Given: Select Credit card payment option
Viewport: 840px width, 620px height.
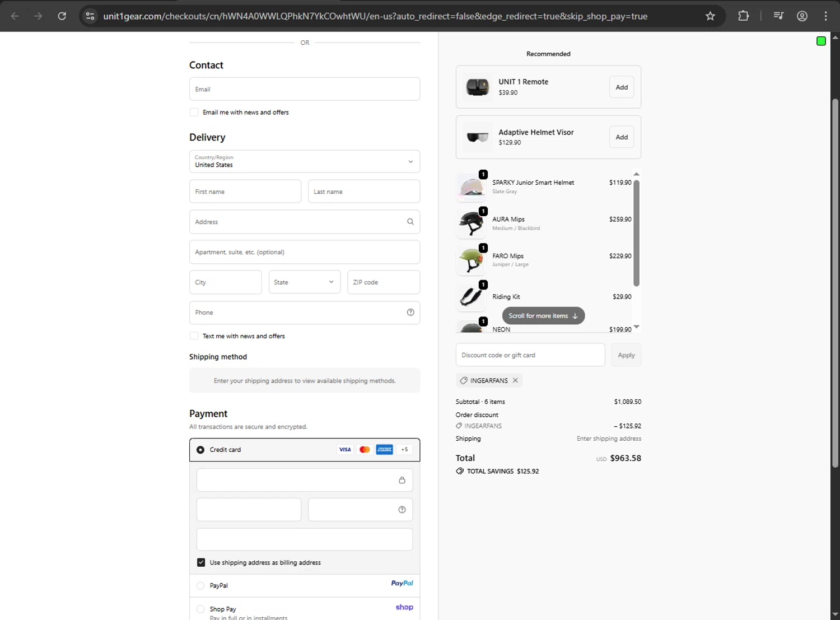Looking at the screenshot, I should 200,450.
